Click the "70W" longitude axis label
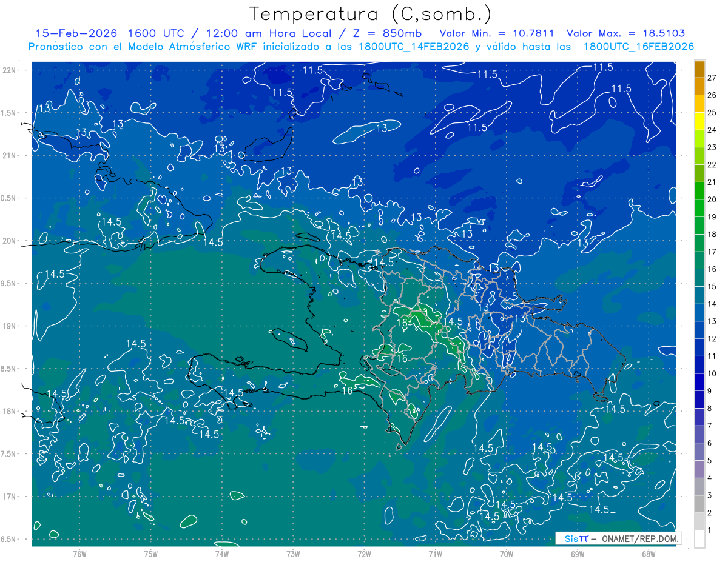 click(507, 554)
